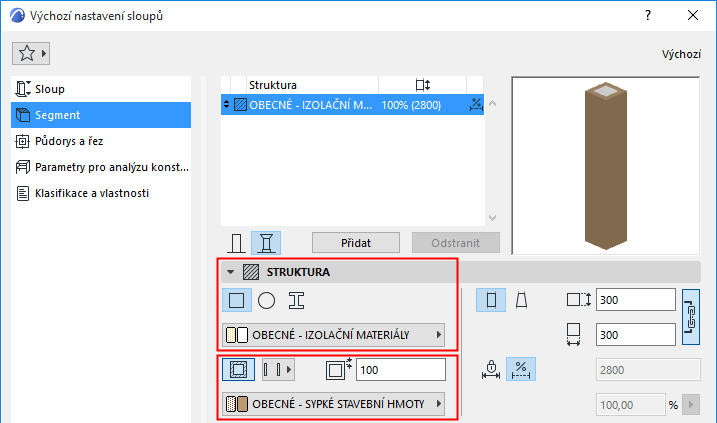717x423 pixels.
Task: Click the veneer thickness icon
Action: pos(339,369)
